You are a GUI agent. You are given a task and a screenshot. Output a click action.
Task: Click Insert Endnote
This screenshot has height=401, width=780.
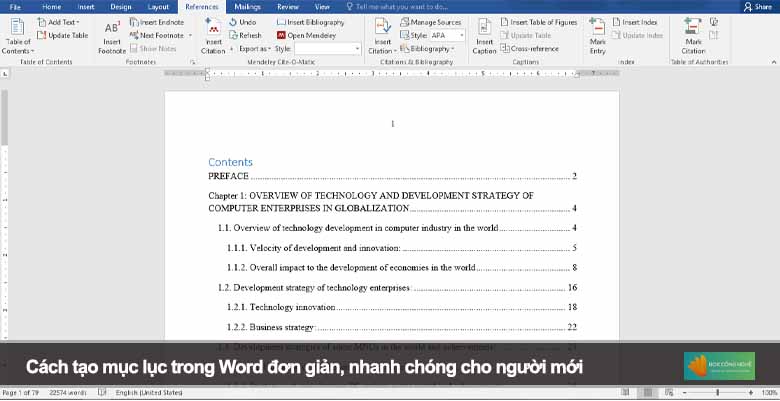point(157,22)
